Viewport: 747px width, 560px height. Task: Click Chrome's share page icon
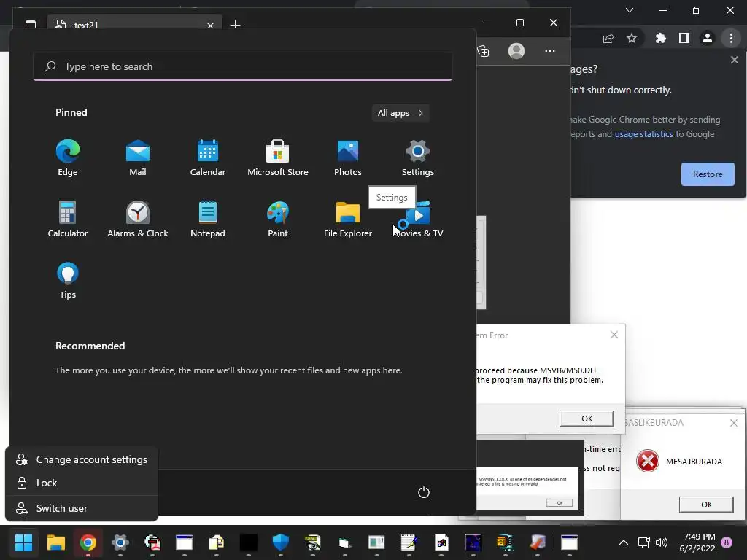608,38
